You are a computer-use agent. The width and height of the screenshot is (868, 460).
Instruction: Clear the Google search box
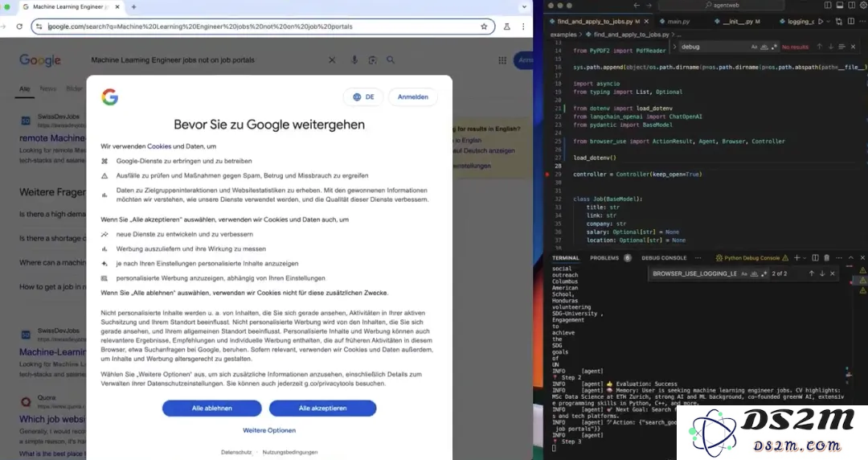click(332, 60)
